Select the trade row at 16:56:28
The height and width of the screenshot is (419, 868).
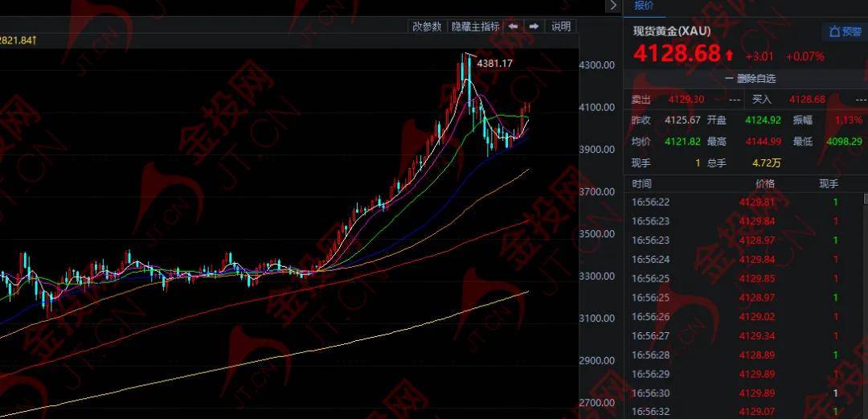coord(743,355)
